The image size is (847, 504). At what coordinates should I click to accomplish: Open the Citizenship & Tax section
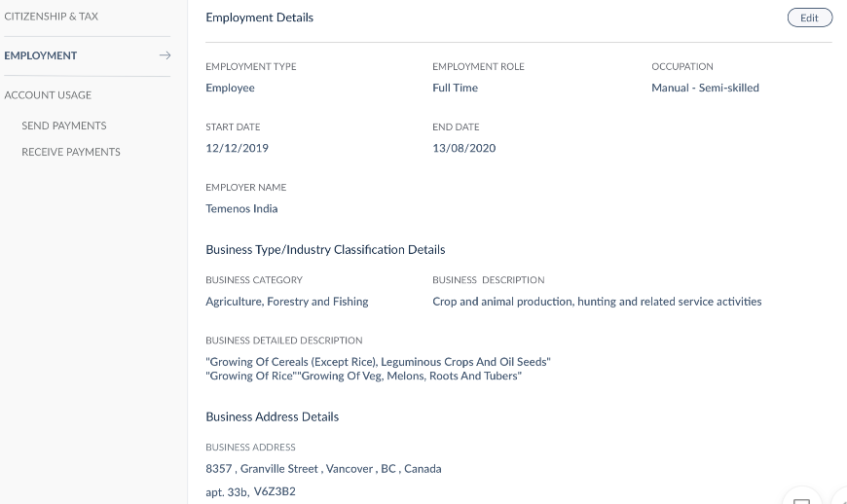(51, 17)
